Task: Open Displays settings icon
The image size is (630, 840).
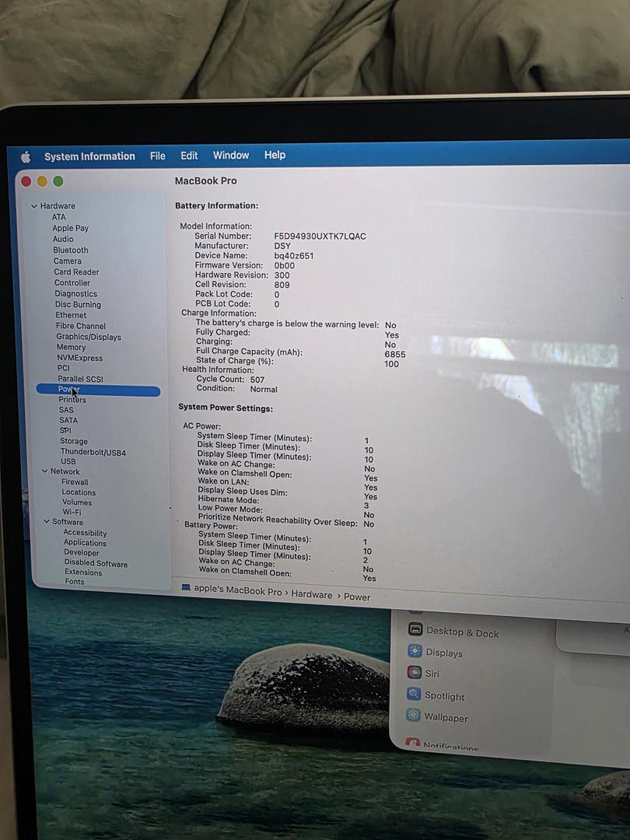Action: [415, 652]
